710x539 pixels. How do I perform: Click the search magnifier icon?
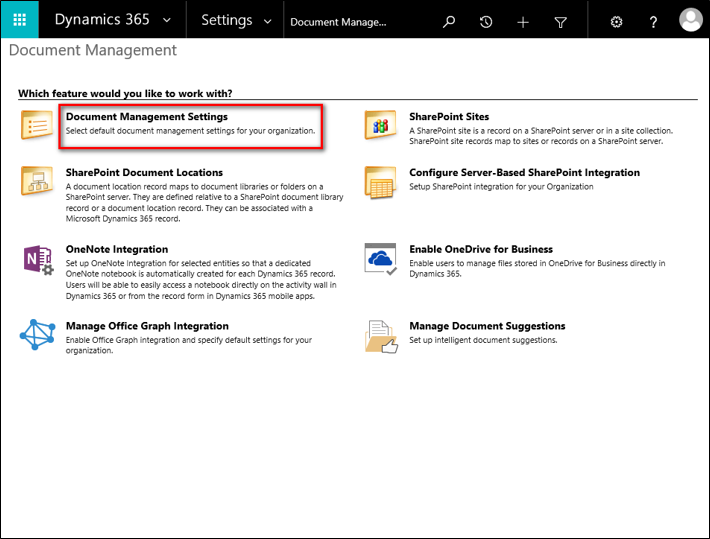pyautogui.click(x=449, y=21)
